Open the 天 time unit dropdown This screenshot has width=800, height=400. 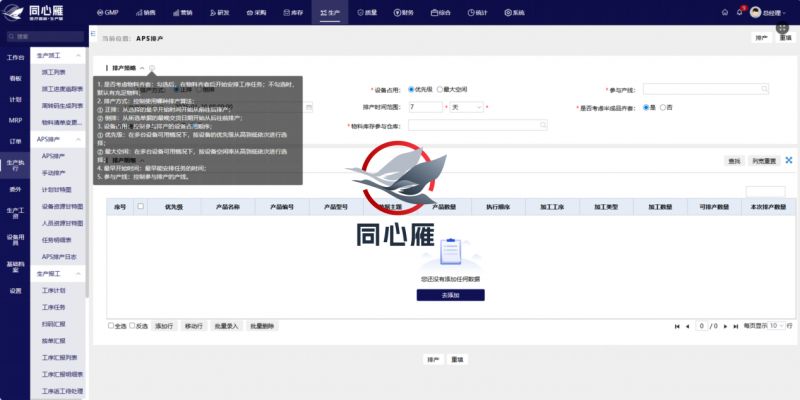pyautogui.click(x=465, y=107)
